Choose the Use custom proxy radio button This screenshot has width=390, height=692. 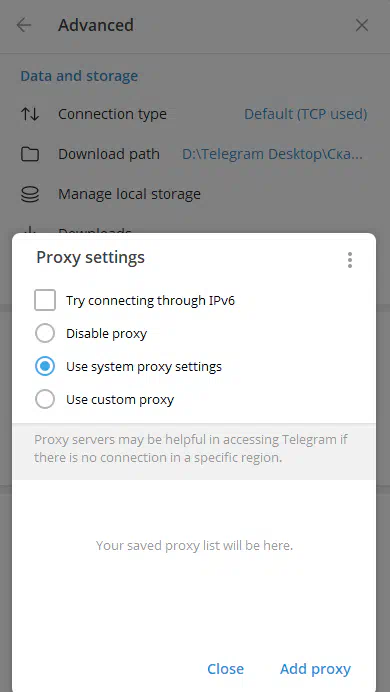click(x=45, y=399)
